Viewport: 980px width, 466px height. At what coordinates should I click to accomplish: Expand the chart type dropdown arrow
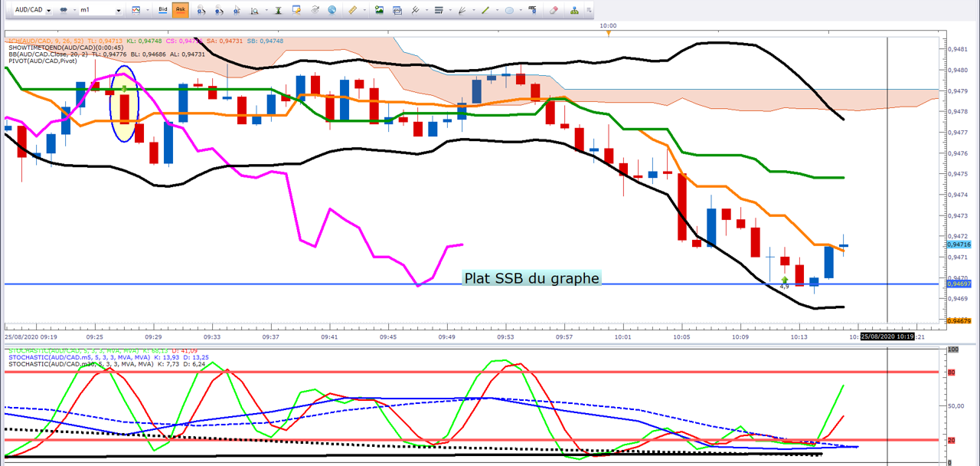pos(147,10)
